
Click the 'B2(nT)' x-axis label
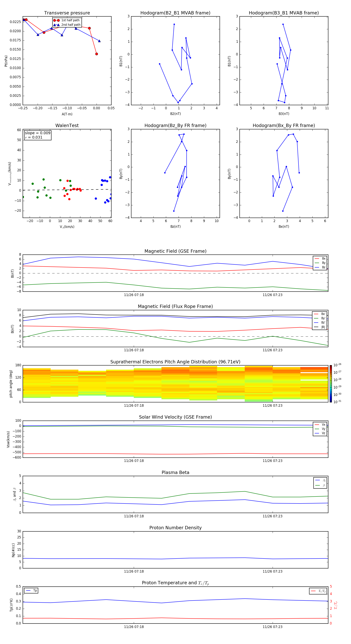point(175,114)
